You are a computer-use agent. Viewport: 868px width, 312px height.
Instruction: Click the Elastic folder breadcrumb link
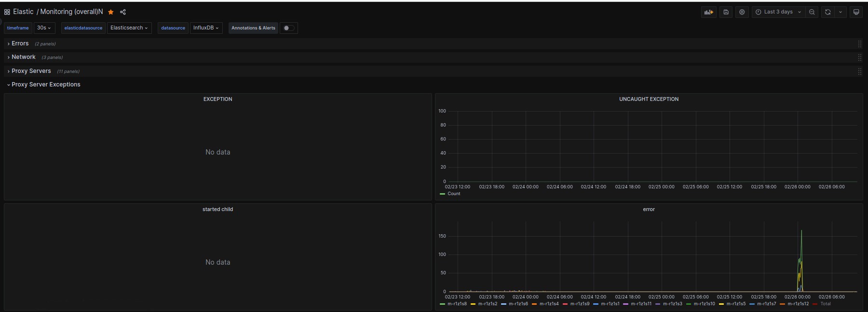(23, 12)
